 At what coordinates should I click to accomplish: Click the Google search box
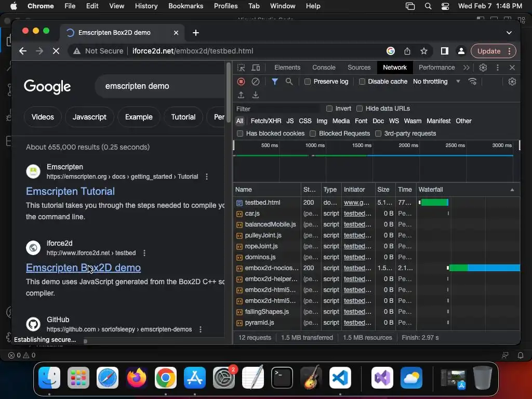tap(160, 86)
